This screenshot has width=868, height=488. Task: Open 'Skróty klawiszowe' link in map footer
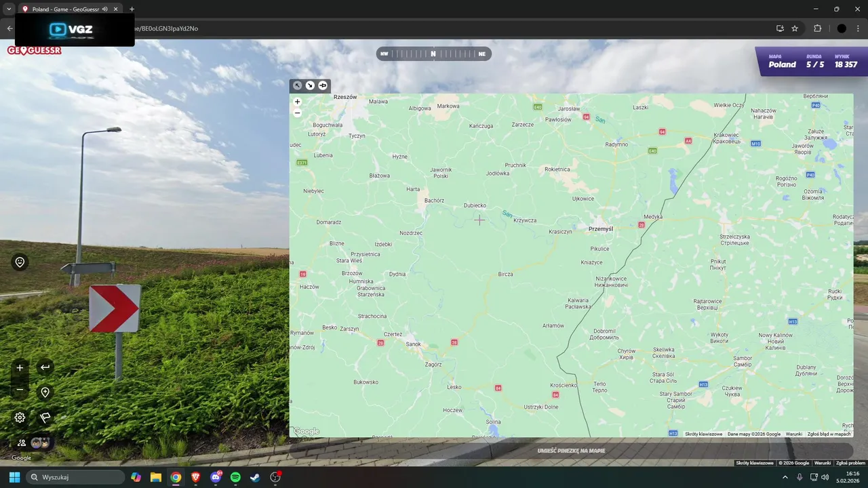703,434
